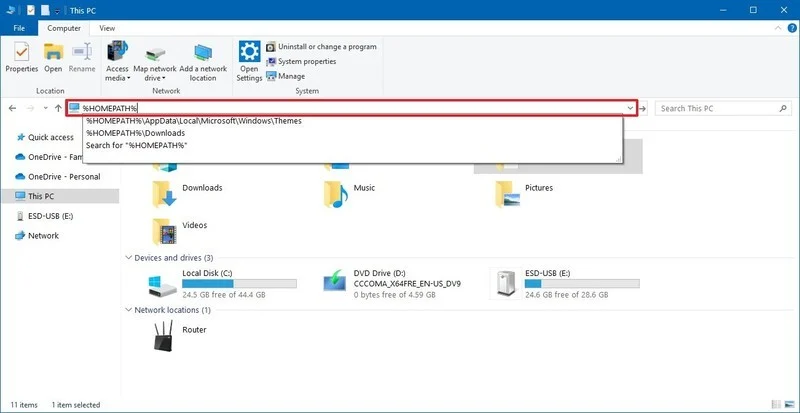Open Access media ribbon button

pos(117,61)
